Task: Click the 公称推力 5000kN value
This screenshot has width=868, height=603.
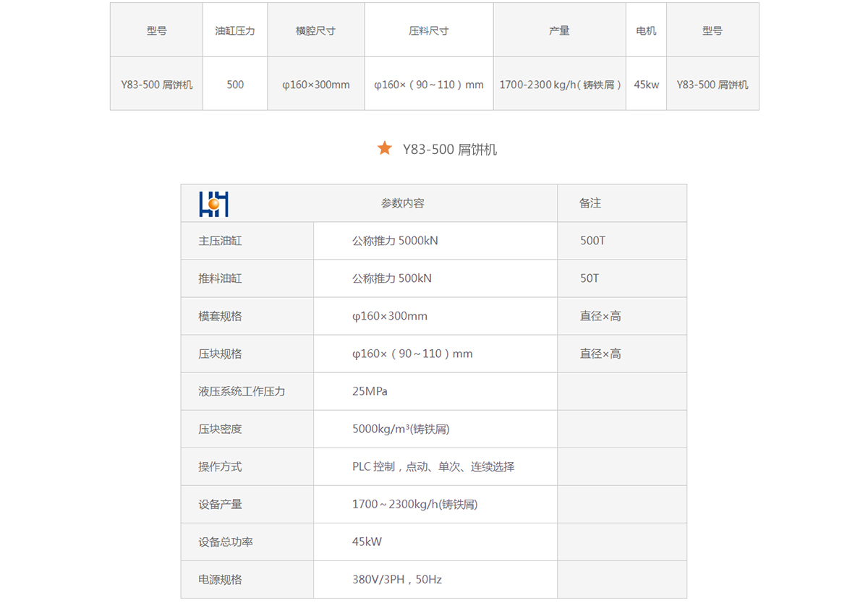Action: tap(395, 241)
